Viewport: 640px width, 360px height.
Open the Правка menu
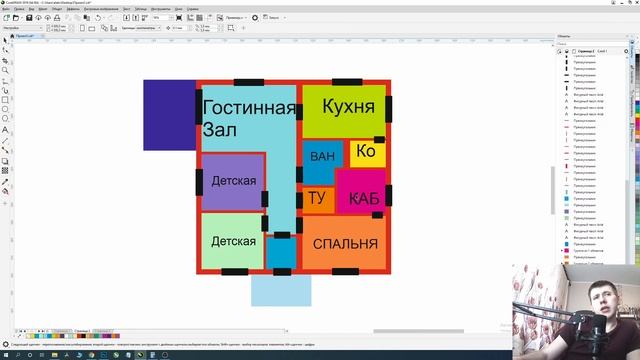pos(19,9)
